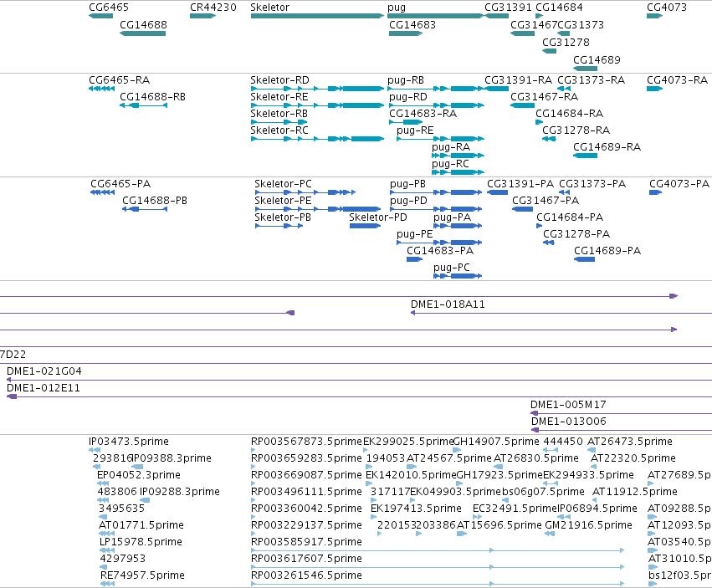This screenshot has height=588, width=712.
Task: Select BAC clone DME1-013O06
Action: (x=568, y=422)
